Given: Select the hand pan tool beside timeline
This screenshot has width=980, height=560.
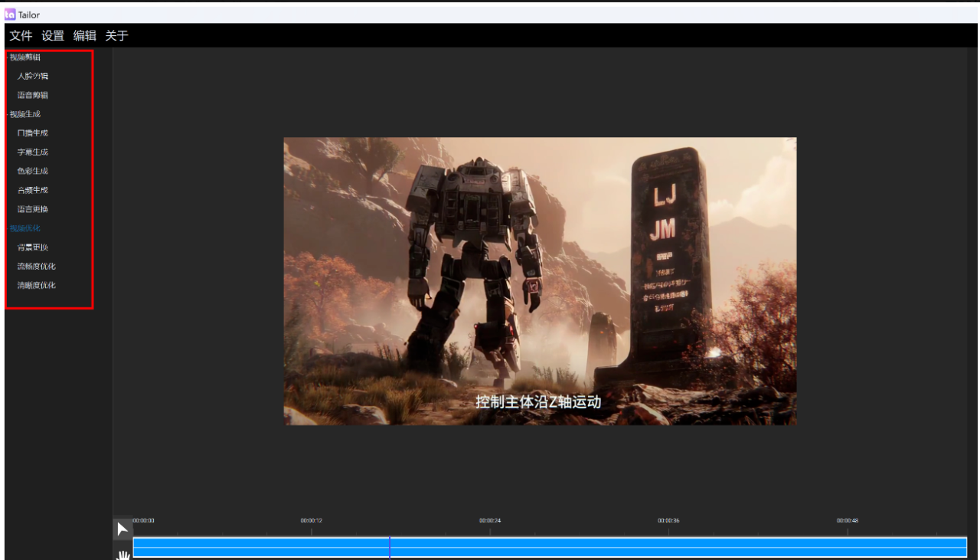Looking at the screenshot, I should tap(122, 554).
